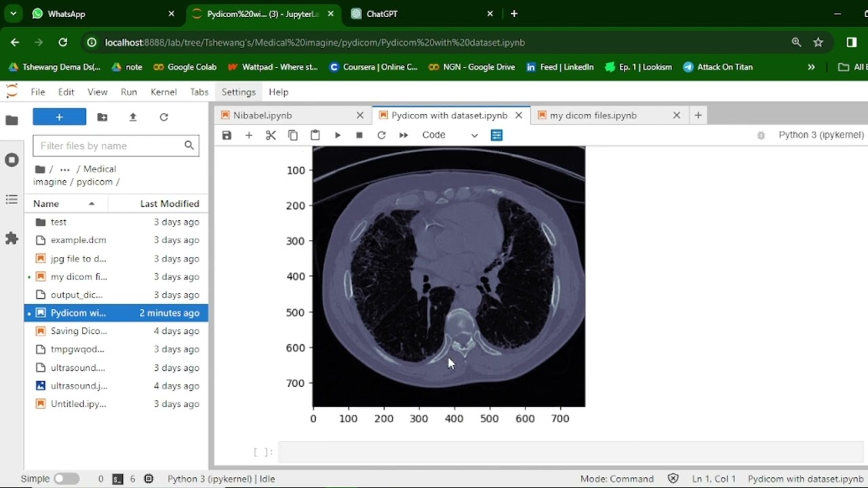The image size is (868, 488).
Task: Open the Settings menu
Action: pyautogui.click(x=239, y=91)
